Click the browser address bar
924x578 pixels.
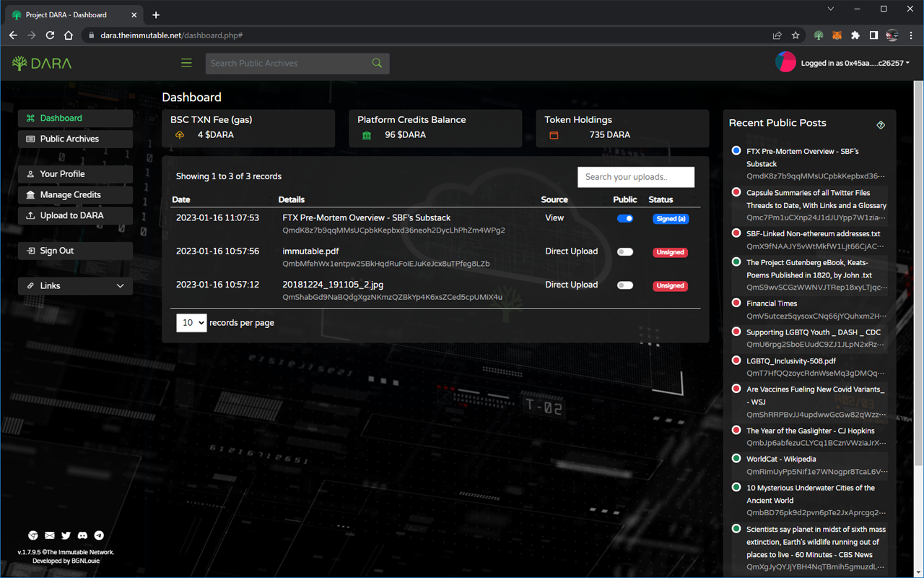pos(426,35)
